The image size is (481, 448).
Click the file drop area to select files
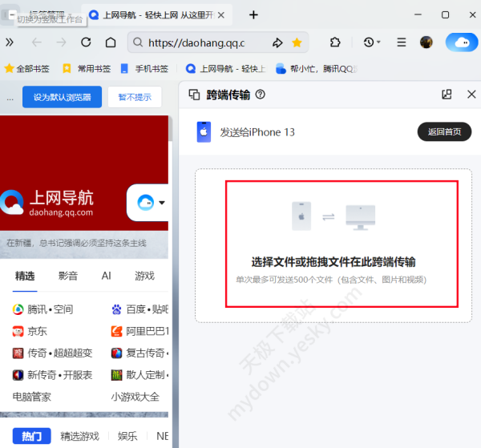[x=342, y=244]
